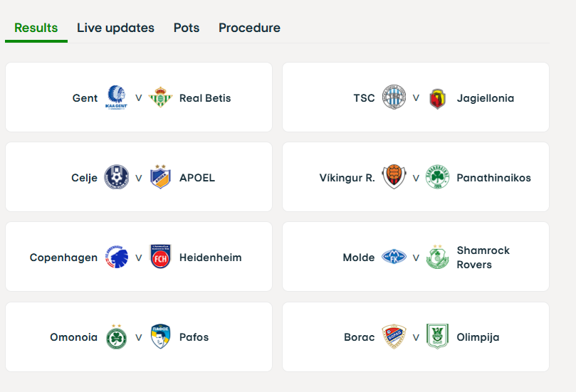Screen dimensions: 576x392
Task: Click the Omonoia team name
Action: point(74,337)
